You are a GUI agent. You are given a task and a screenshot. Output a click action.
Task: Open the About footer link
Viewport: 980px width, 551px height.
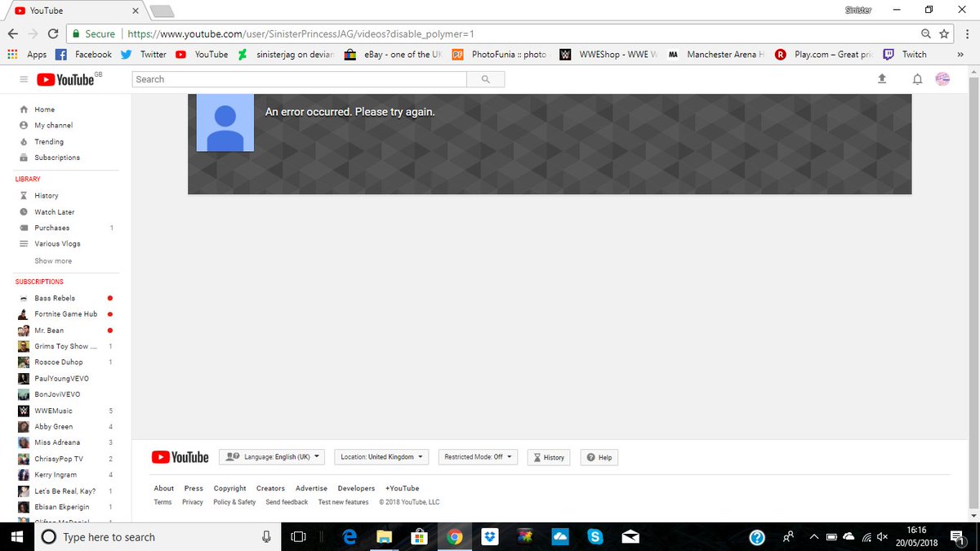click(164, 488)
